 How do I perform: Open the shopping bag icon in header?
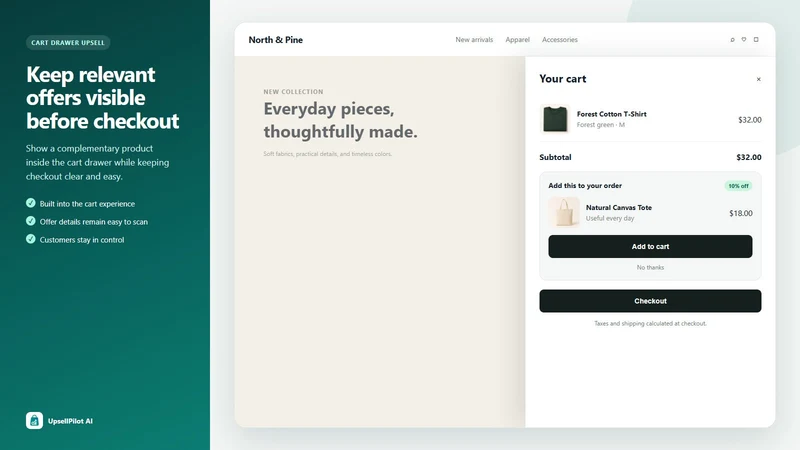pos(756,40)
